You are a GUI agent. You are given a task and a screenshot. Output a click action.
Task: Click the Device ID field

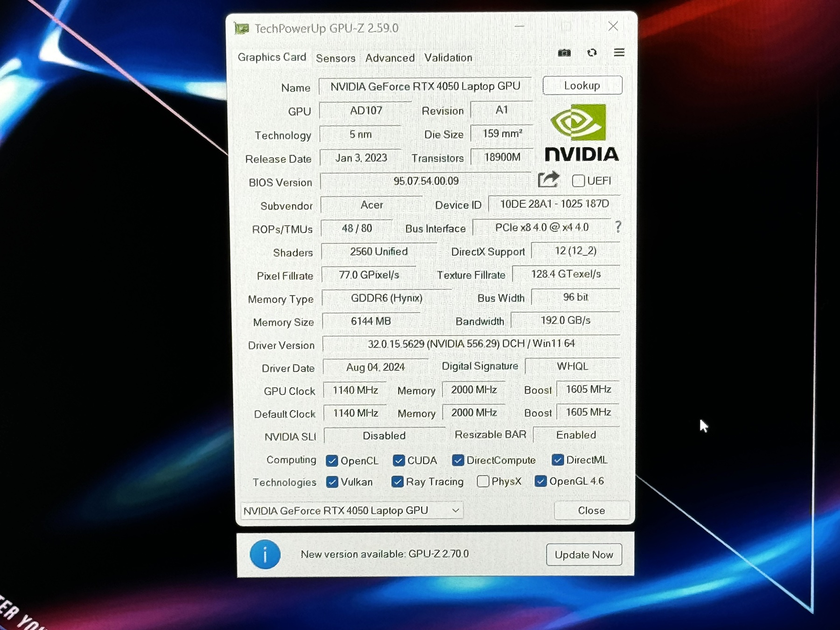tap(554, 204)
